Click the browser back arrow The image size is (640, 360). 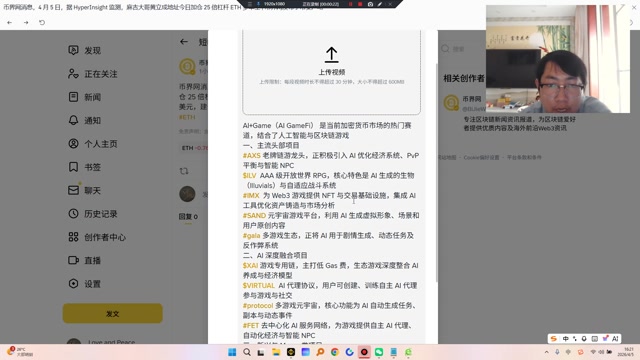point(9,22)
